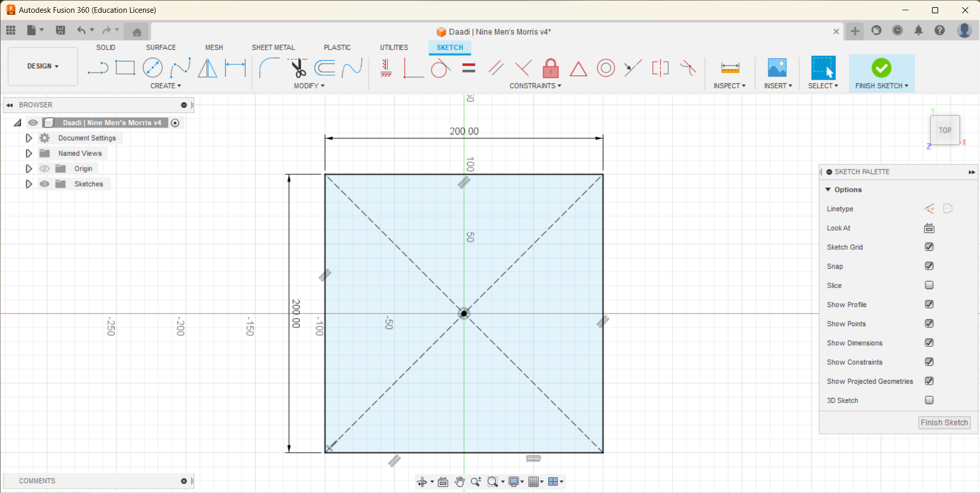980x493 pixels.
Task: Click the Look At icon in Sketch Palette
Action: tap(929, 228)
